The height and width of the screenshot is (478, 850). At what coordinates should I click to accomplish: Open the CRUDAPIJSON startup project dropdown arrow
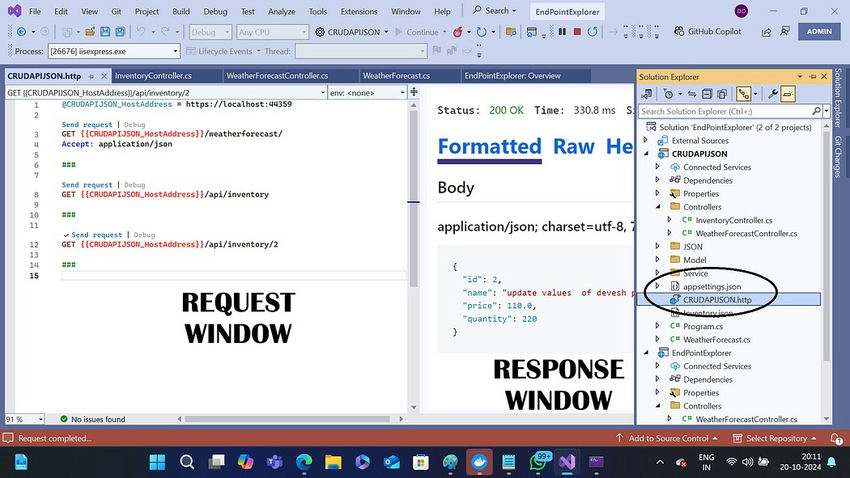pyautogui.click(x=387, y=32)
